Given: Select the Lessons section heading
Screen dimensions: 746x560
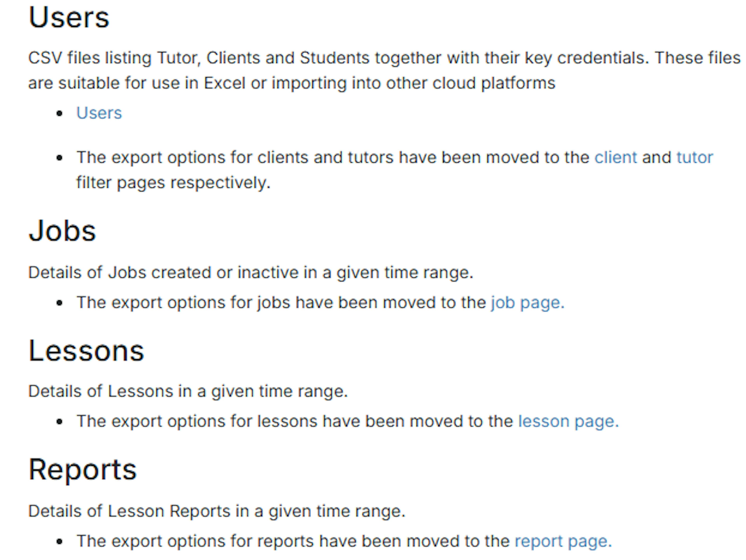Looking at the screenshot, I should (x=87, y=351).
